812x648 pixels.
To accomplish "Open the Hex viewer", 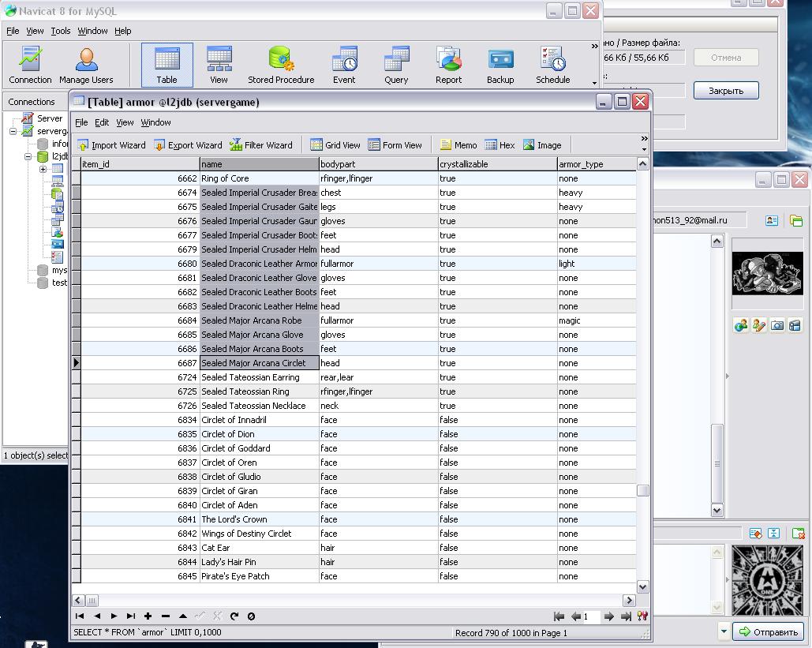I will click(x=500, y=145).
